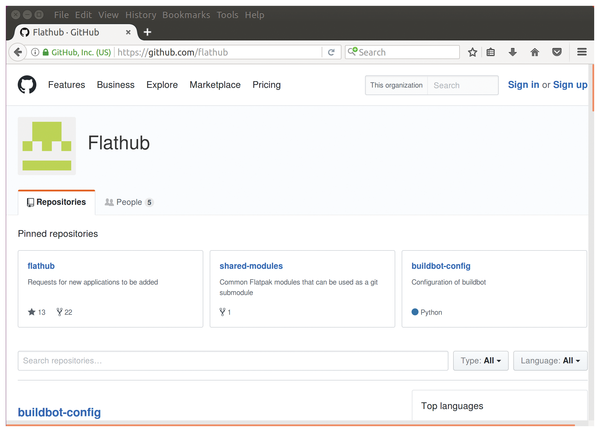
Task: Focus the Search repositories field
Action: click(x=233, y=360)
